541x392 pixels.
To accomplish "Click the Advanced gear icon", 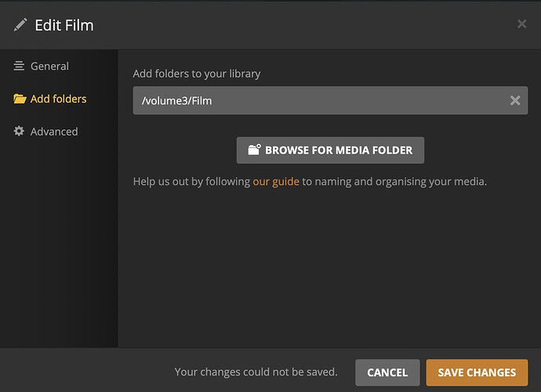I will [x=19, y=132].
